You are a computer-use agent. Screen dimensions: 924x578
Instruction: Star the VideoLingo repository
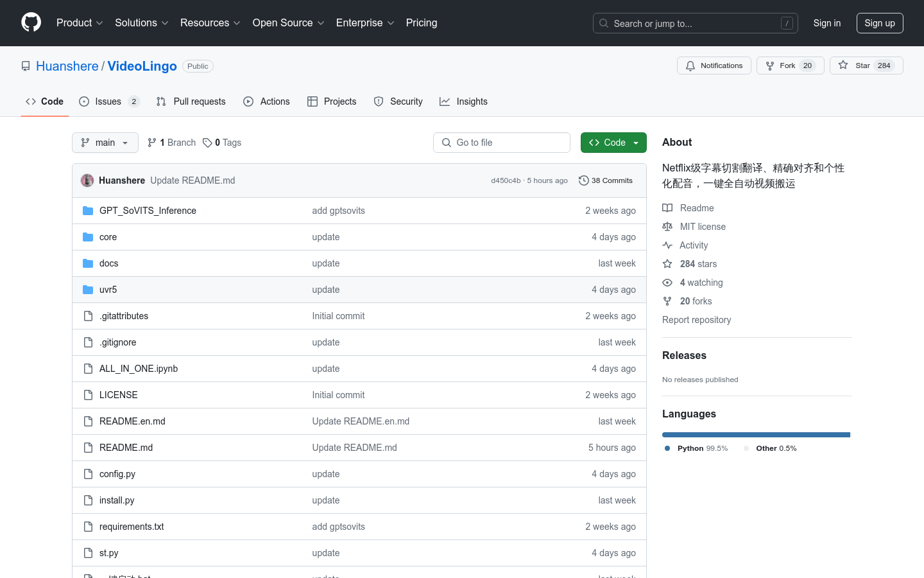pos(866,66)
